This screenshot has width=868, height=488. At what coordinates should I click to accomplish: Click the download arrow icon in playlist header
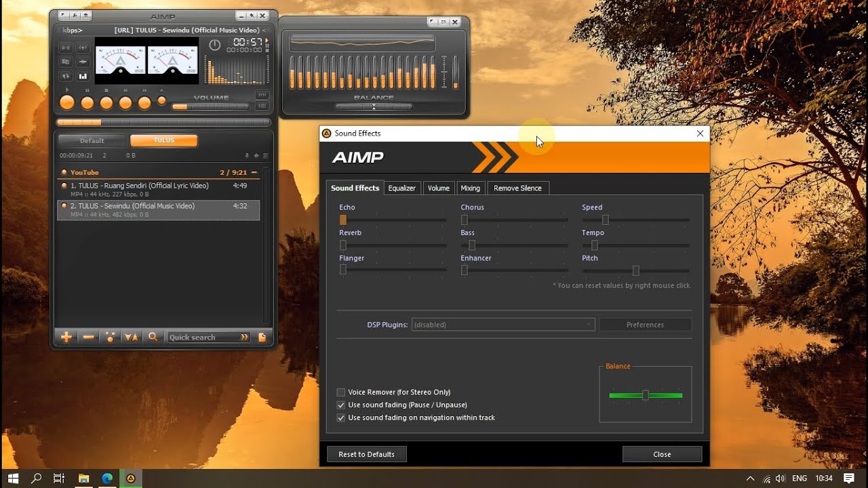[x=247, y=156]
